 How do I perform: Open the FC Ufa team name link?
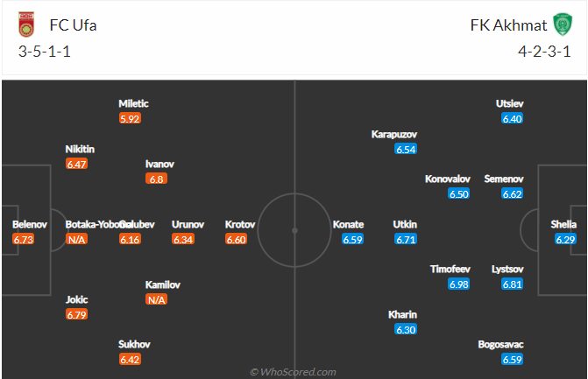73,25
